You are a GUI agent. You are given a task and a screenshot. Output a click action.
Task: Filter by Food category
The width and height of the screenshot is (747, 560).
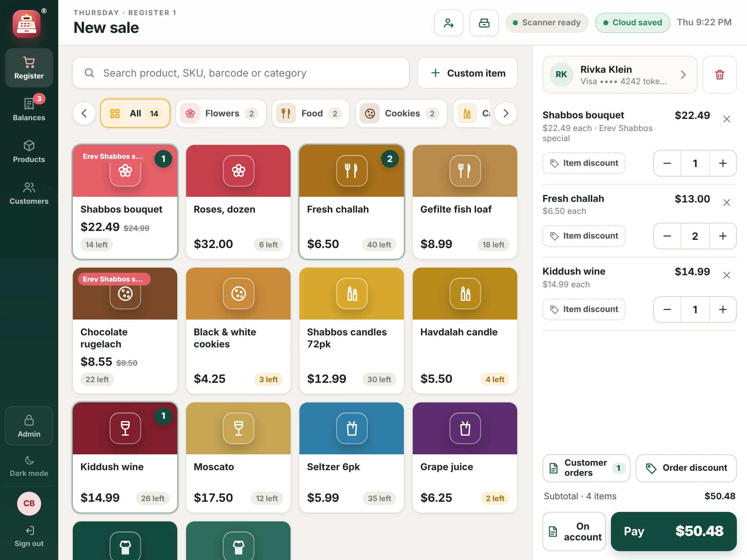311,113
